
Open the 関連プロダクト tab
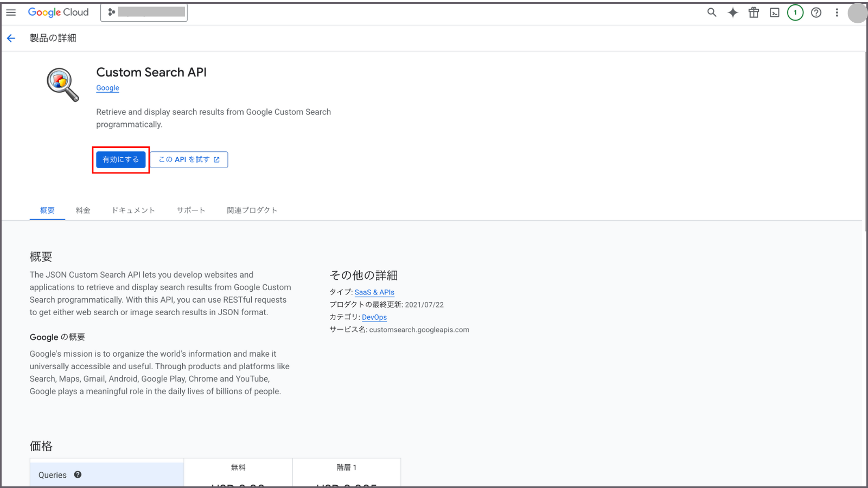coord(252,210)
